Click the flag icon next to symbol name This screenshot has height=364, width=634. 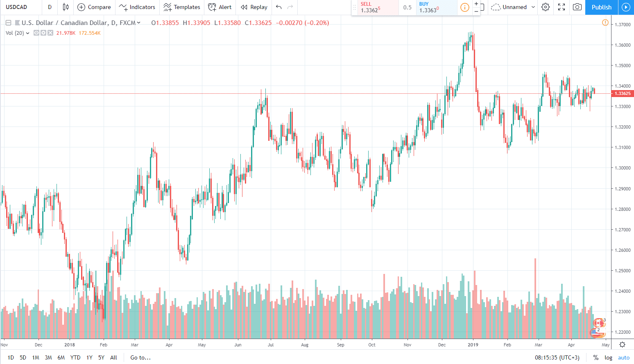pos(18,23)
